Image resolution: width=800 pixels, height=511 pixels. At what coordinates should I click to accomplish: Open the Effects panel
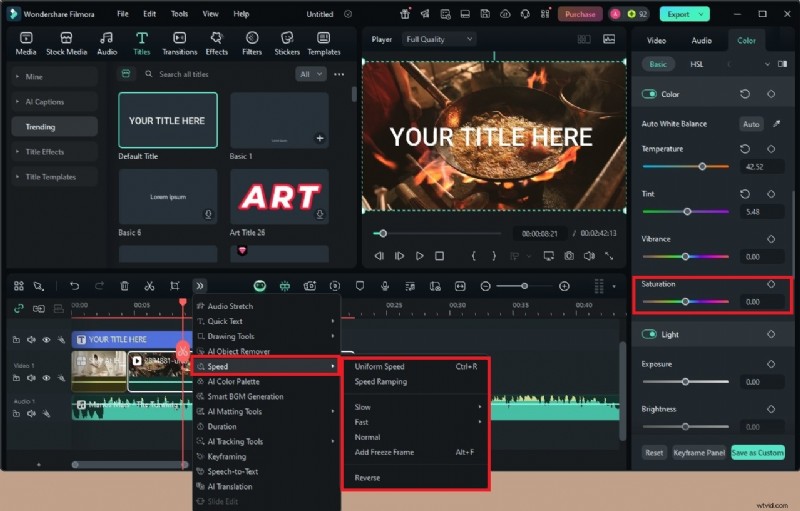point(216,42)
